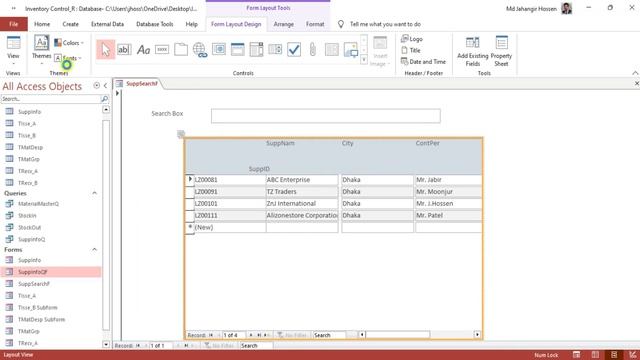Pick the Attachment paperclip control
Image resolution: width=640 pixels, height=360 pixels.
click(x=313, y=50)
